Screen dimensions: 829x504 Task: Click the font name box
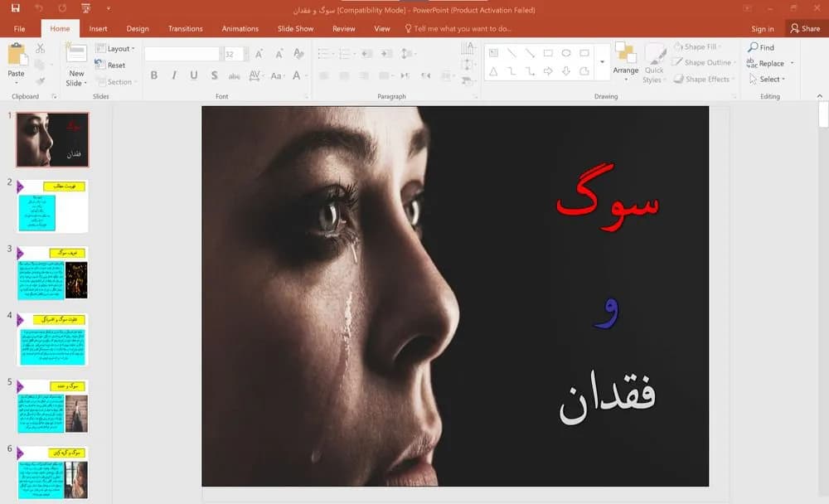point(182,54)
